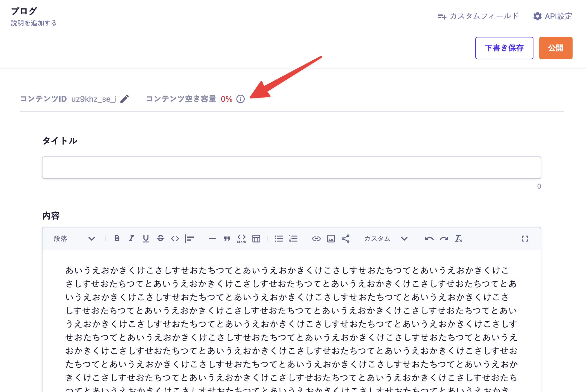Toggle inline code formatting

point(175,238)
